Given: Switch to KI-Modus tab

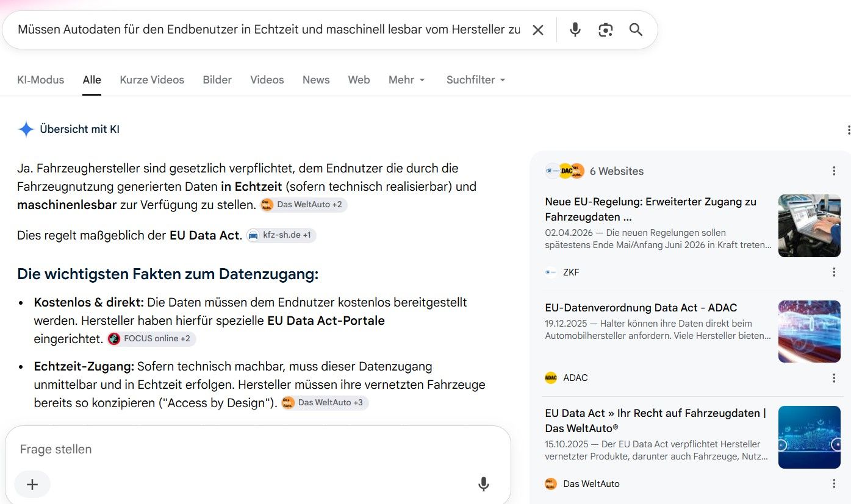Looking at the screenshot, I should (41, 80).
